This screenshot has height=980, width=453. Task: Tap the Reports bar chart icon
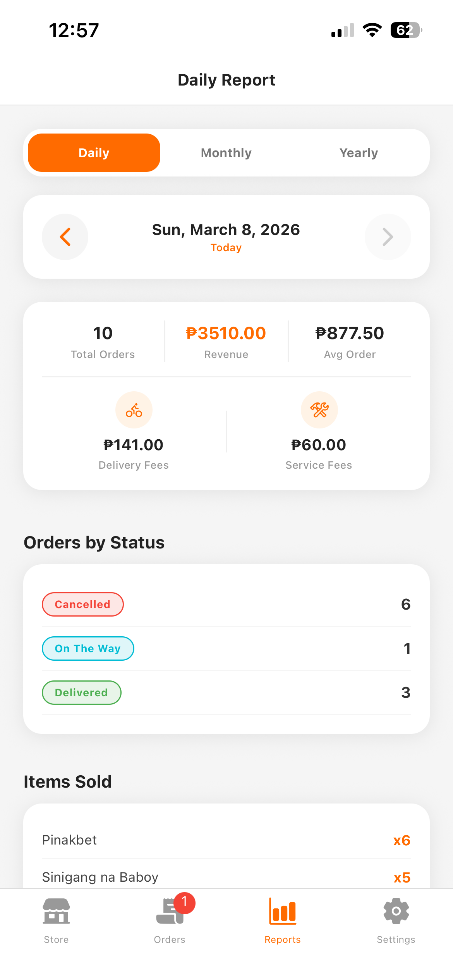point(283,912)
